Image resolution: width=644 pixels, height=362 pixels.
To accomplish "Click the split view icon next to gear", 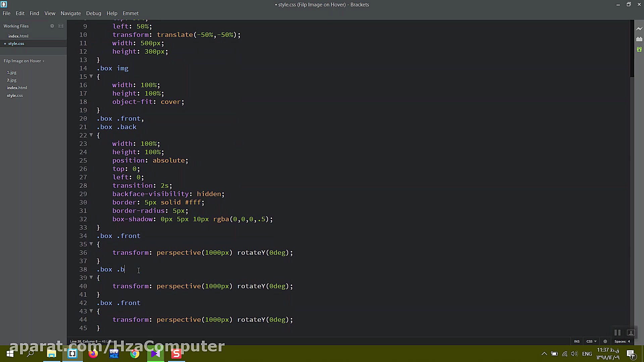I will [61, 26].
